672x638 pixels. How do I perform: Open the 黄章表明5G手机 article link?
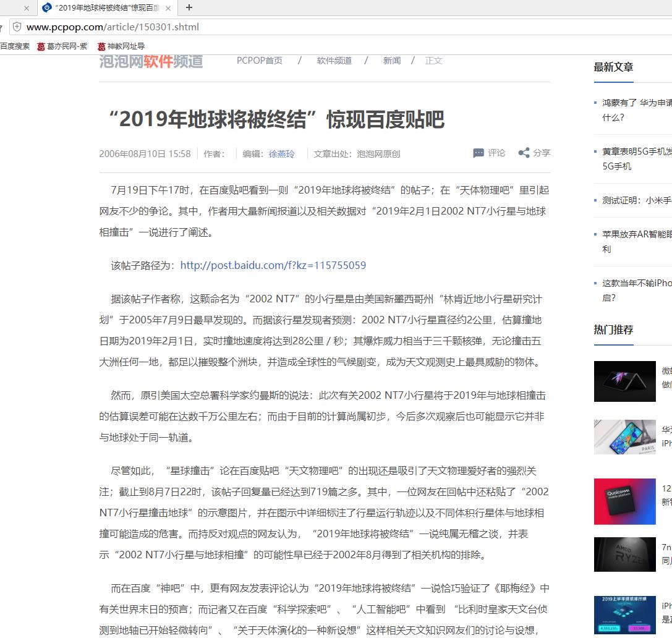click(637, 151)
